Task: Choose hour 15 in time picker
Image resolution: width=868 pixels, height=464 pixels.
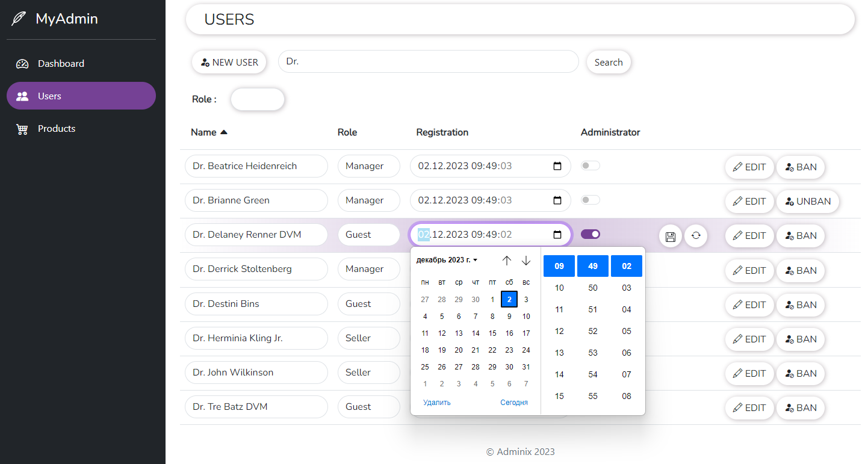Action: pos(559,397)
